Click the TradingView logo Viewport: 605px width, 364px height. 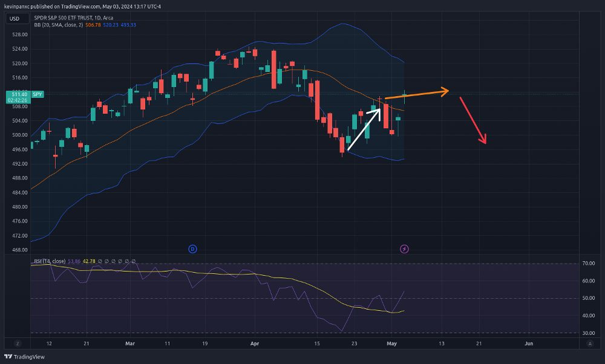click(x=24, y=357)
